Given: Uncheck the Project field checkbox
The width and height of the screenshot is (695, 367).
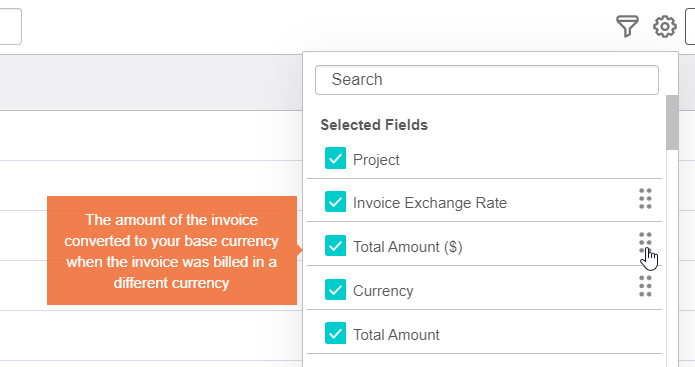Looking at the screenshot, I should point(336,158).
